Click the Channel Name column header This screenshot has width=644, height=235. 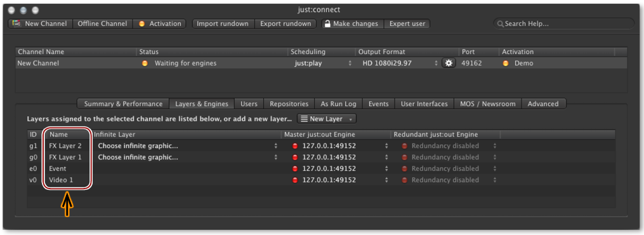[x=76, y=52]
